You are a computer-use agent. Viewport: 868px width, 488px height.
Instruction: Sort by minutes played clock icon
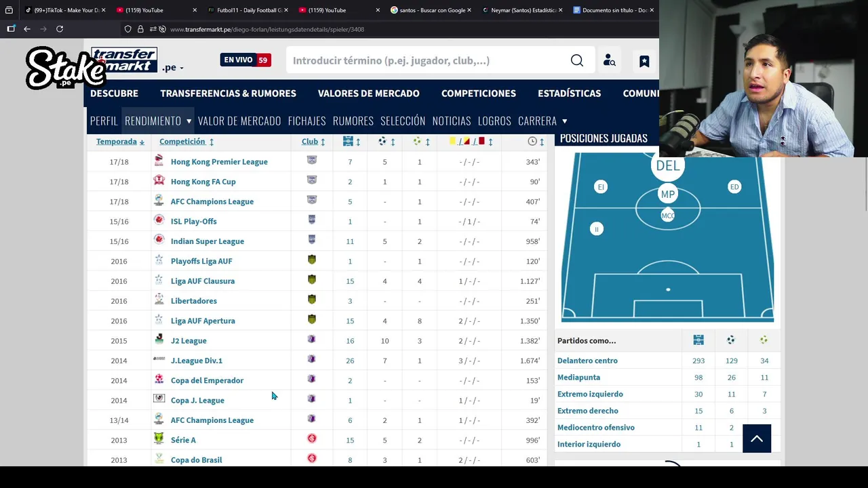click(536, 142)
